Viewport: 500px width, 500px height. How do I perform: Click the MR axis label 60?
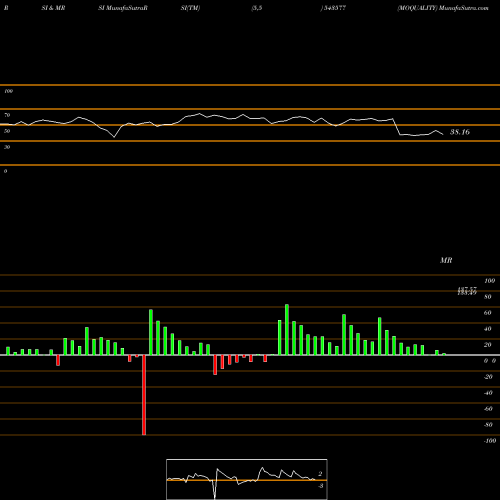488,313
